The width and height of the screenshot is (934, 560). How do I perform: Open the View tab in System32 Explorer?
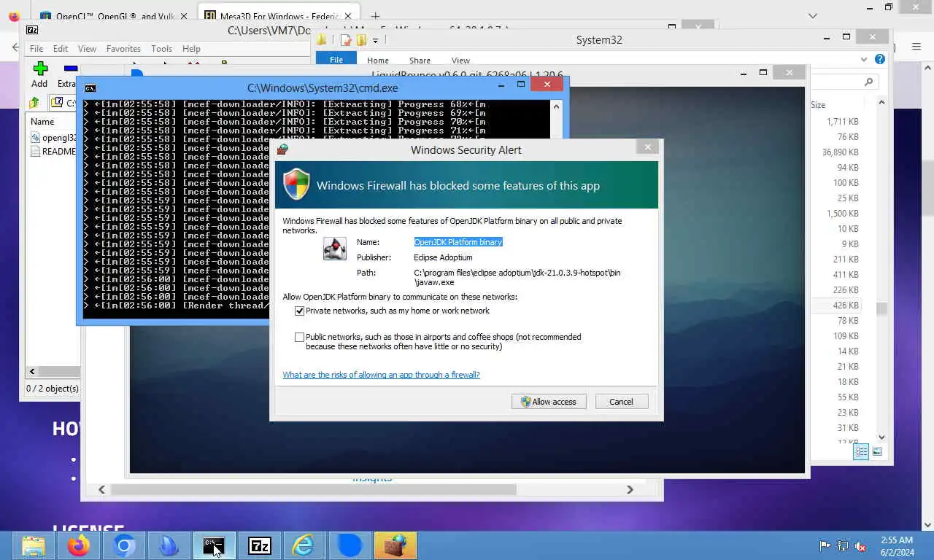[460, 61]
